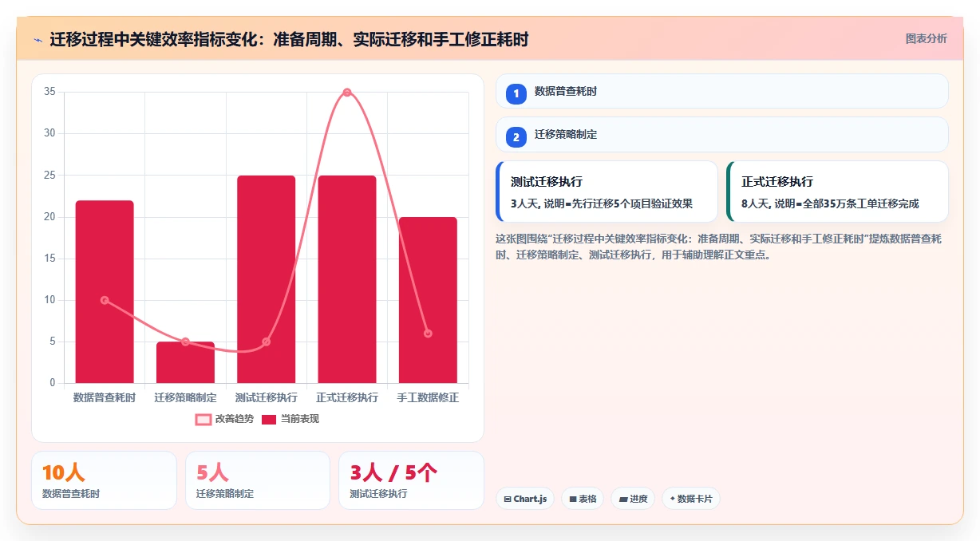
Task: Click the trend point above 数据普查耗时 at 10
Action: point(105,300)
